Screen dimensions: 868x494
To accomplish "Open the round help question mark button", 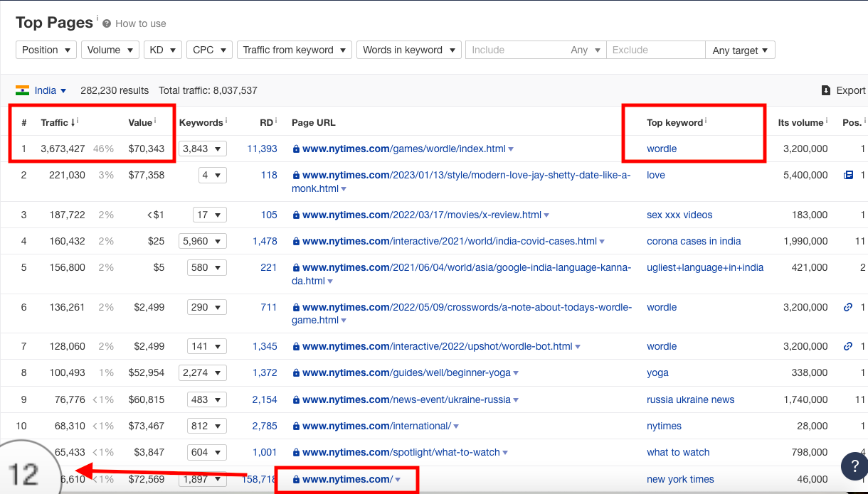I will point(854,466).
